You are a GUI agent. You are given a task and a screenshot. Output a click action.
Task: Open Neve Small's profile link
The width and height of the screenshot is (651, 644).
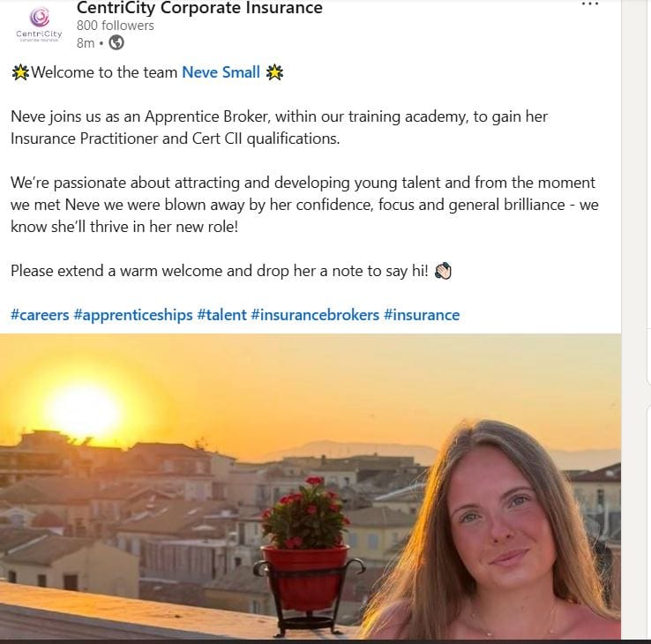221,72
